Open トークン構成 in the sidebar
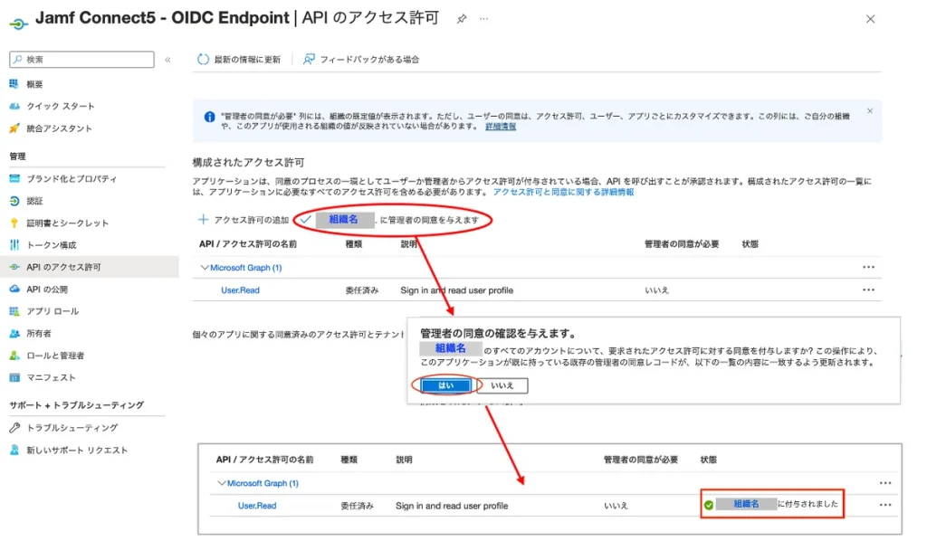The width and height of the screenshot is (927, 560). tap(51, 245)
